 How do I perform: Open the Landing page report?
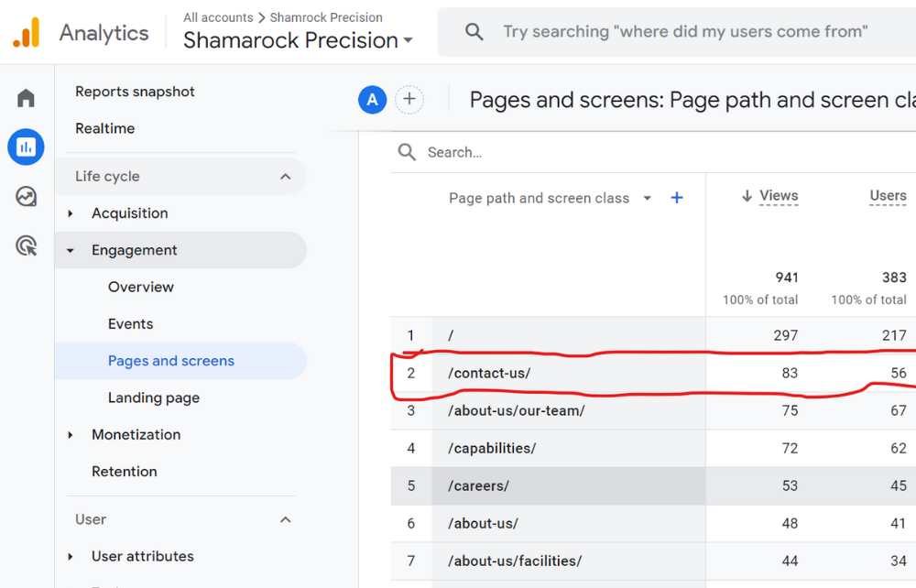[153, 397]
